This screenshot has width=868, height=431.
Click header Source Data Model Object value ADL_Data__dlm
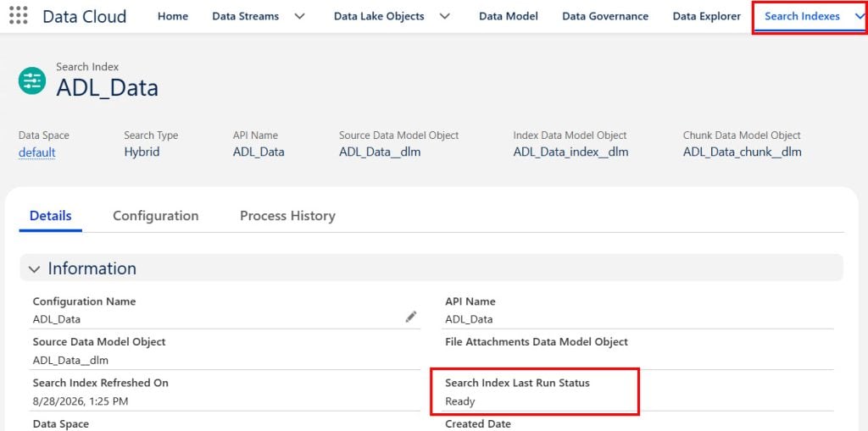point(380,152)
